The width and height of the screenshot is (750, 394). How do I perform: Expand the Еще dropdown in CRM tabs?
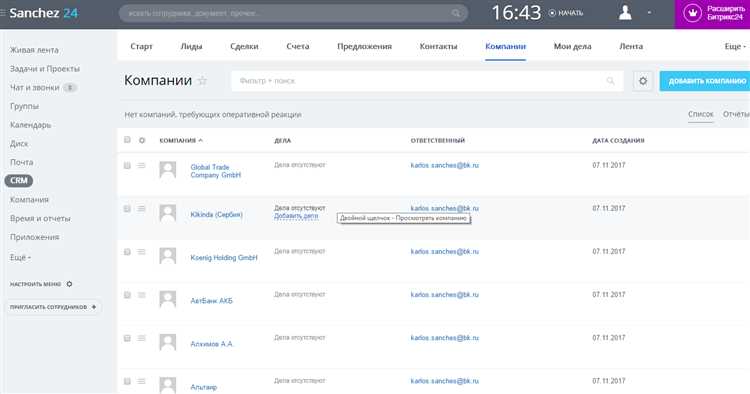tap(735, 46)
